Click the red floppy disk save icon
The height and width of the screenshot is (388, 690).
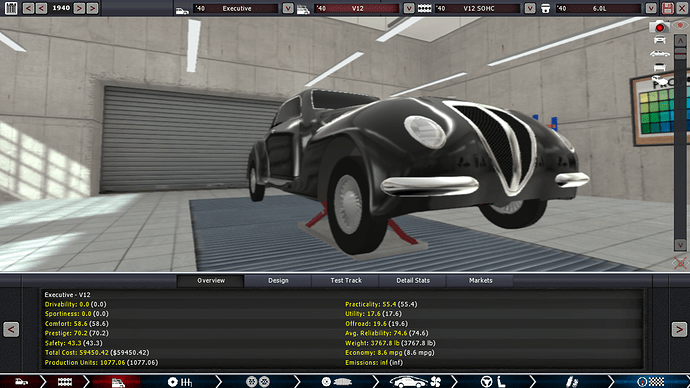coord(668,8)
